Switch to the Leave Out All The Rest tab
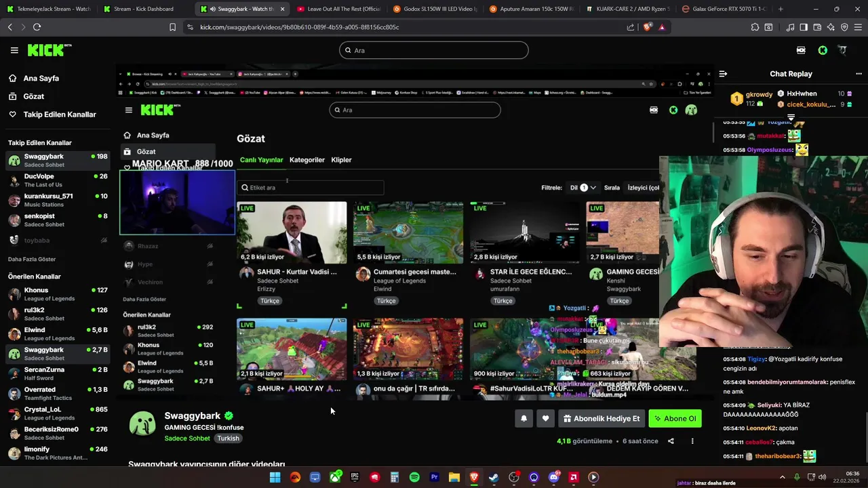The height and width of the screenshot is (488, 868). [339, 9]
